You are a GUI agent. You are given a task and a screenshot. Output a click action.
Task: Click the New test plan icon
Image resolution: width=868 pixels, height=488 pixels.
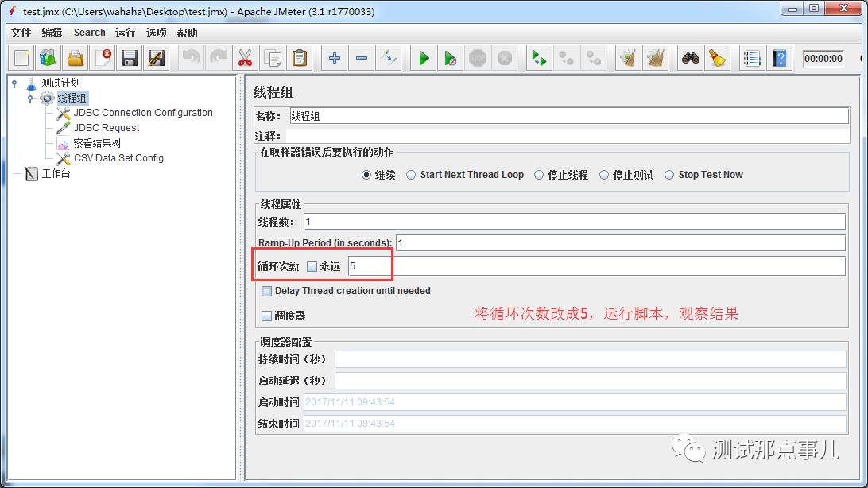pyautogui.click(x=21, y=58)
